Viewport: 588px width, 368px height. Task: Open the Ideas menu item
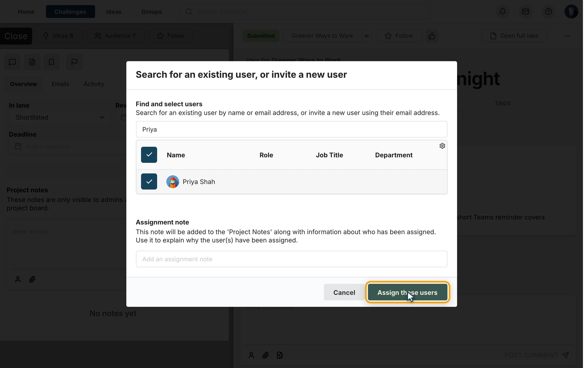click(114, 11)
